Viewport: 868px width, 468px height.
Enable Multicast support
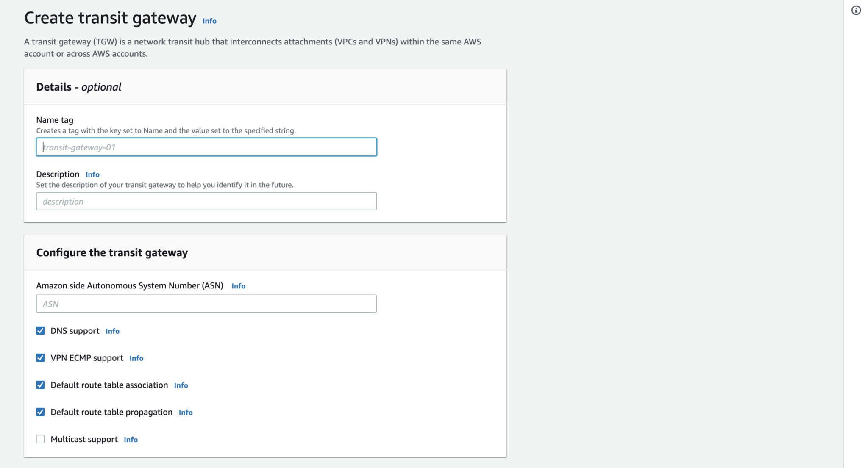tap(40, 439)
